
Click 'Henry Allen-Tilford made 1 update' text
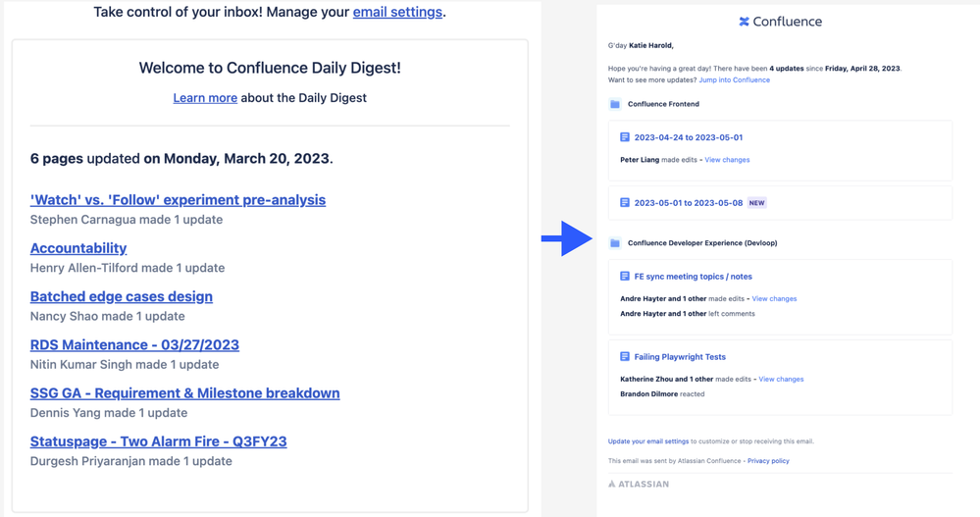point(128,268)
